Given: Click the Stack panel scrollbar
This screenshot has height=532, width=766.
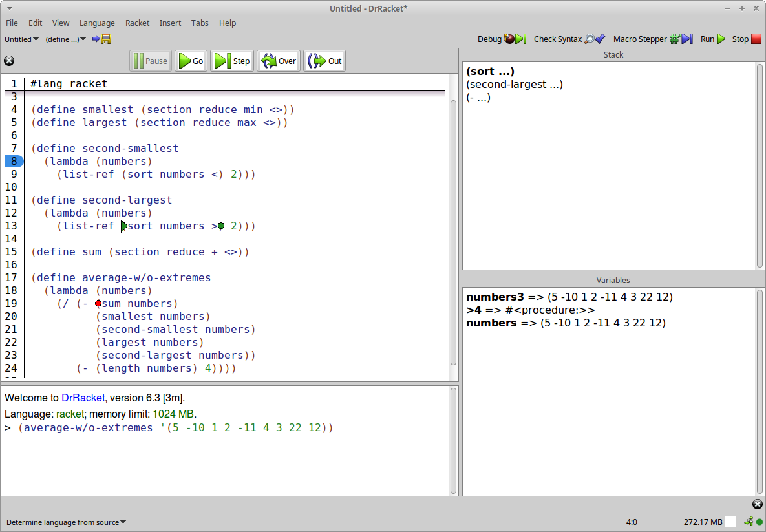Looking at the screenshot, I should 760,165.
